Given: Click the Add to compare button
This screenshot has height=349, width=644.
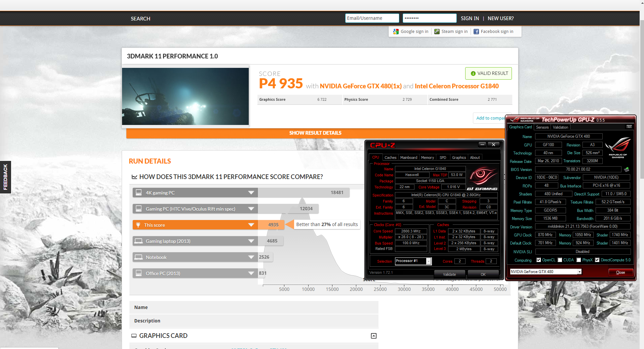Looking at the screenshot, I should point(490,118).
